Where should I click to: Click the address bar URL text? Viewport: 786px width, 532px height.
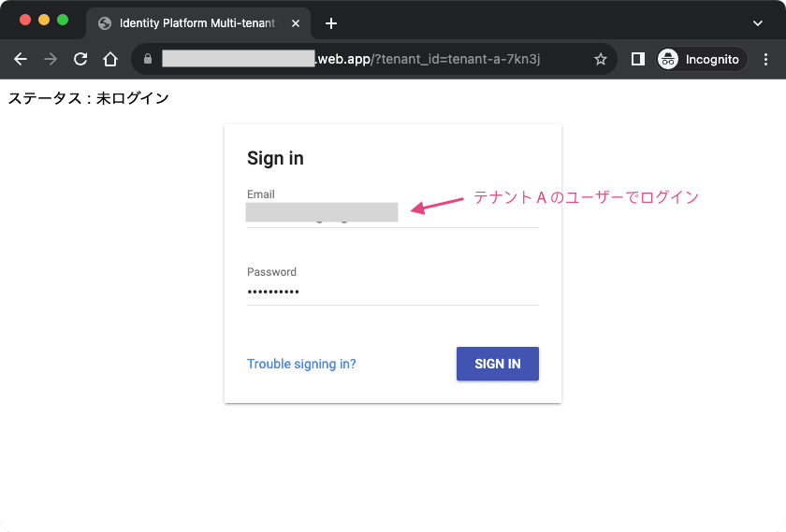351,59
